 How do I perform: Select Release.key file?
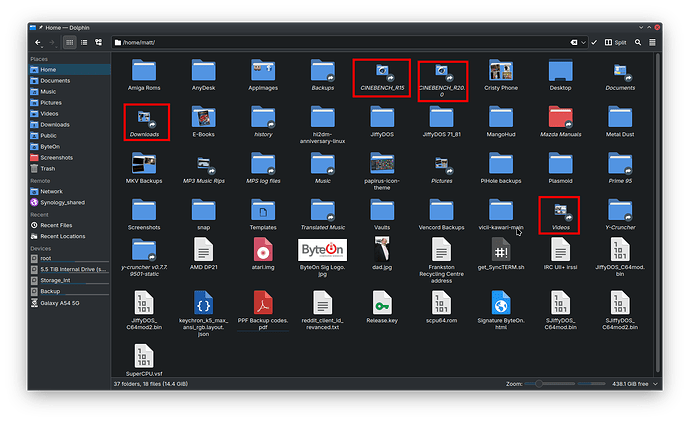point(382,307)
